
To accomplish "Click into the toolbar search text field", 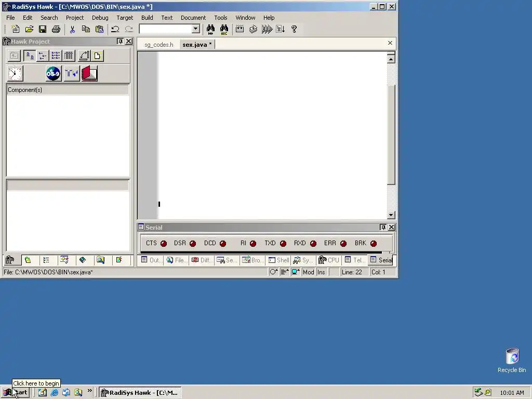I will click(x=166, y=29).
